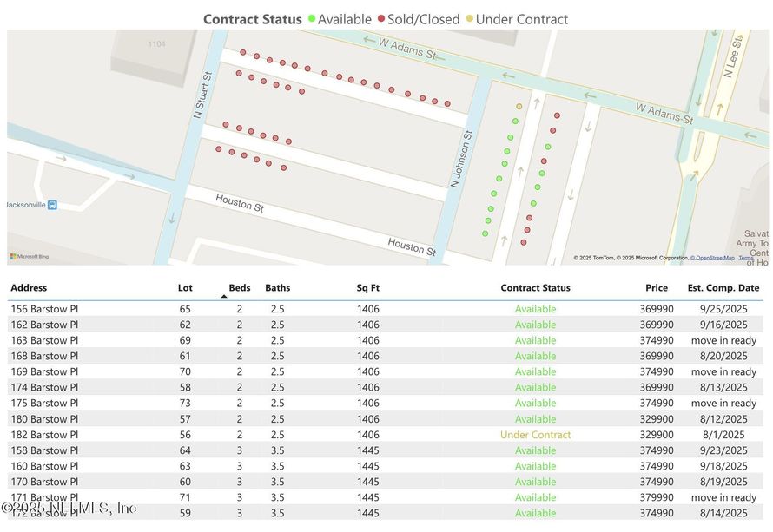Open the map Terms link

click(746, 258)
